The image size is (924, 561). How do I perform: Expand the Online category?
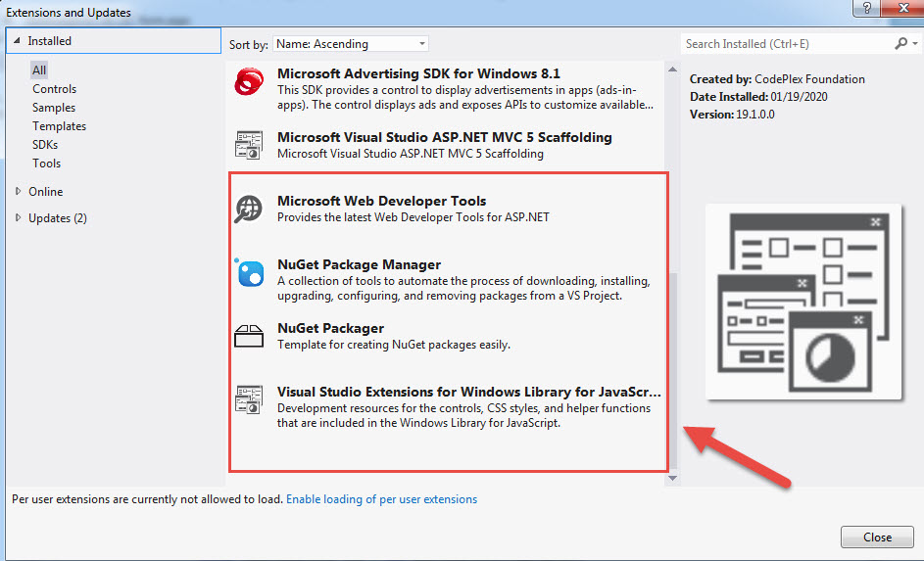pyautogui.click(x=19, y=191)
